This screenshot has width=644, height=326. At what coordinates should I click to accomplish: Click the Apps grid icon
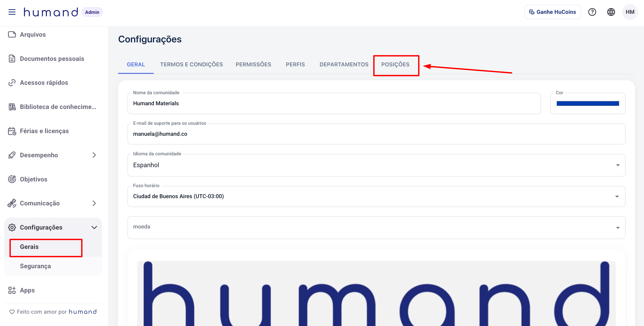(12, 290)
